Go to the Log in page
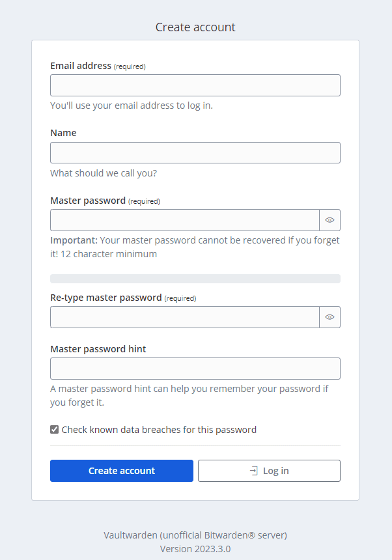The width and height of the screenshot is (392, 560). 275,471
